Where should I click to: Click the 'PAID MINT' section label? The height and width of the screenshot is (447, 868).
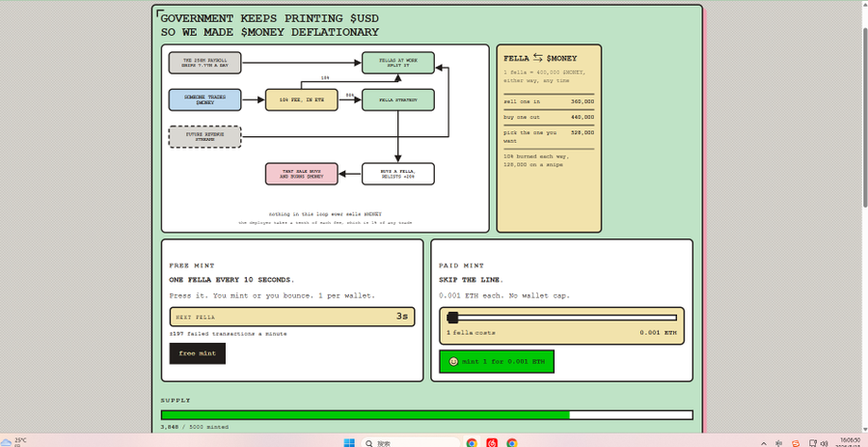point(461,265)
